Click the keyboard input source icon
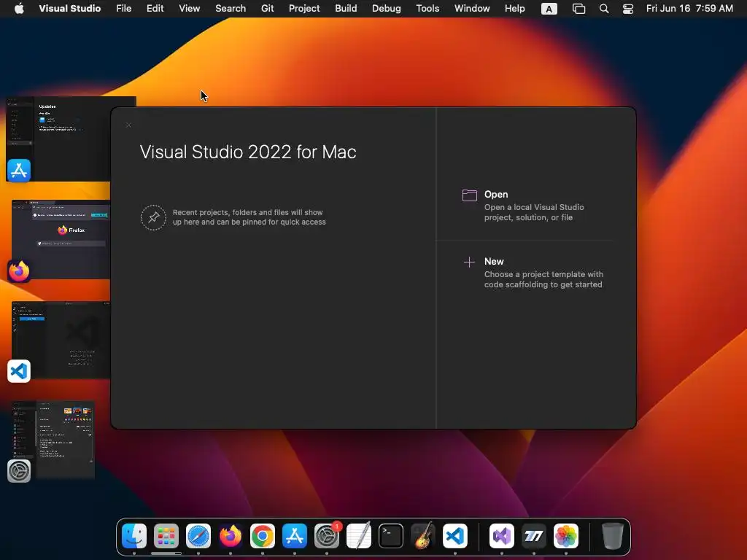 coord(549,9)
